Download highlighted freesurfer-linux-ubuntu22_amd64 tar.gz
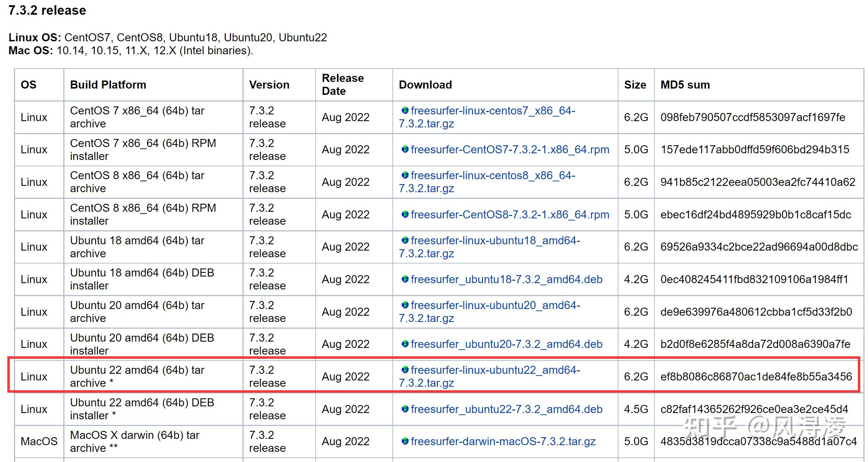This screenshot has height=462, width=868. (x=495, y=370)
